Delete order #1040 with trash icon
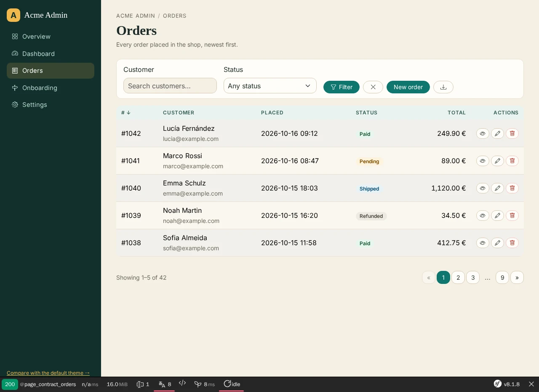 pos(512,188)
